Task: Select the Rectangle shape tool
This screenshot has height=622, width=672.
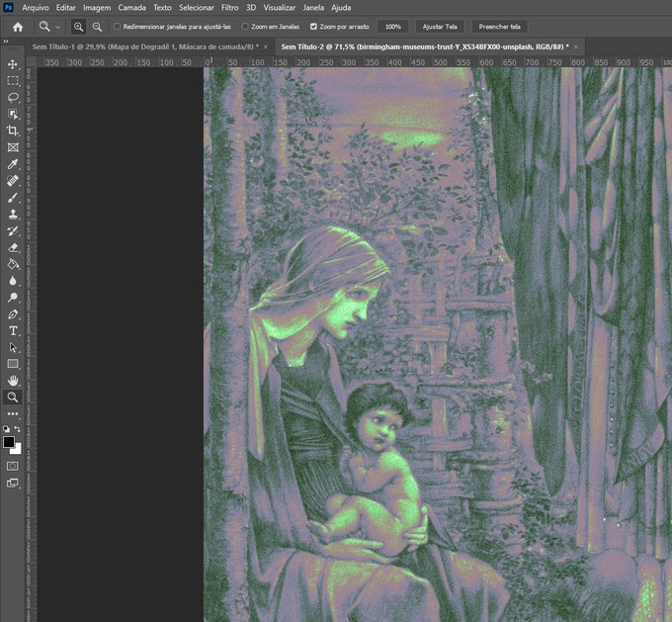Action: pyautogui.click(x=13, y=364)
